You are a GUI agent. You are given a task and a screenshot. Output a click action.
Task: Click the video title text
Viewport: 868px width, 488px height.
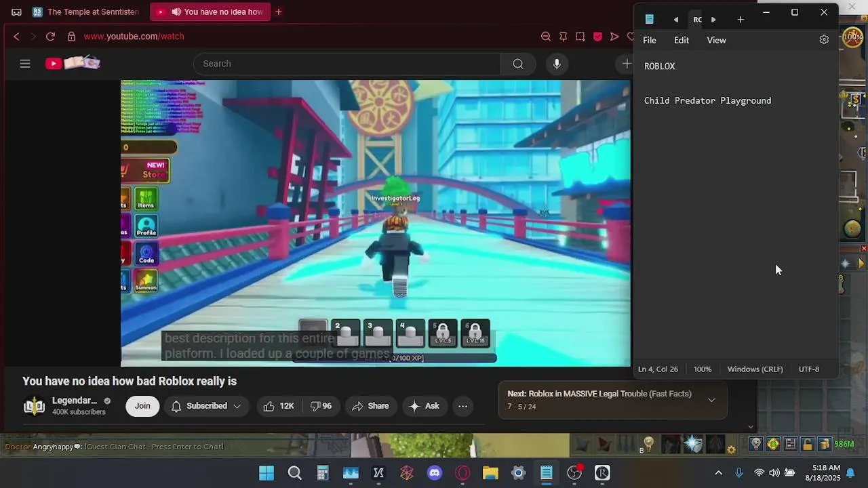click(x=130, y=382)
